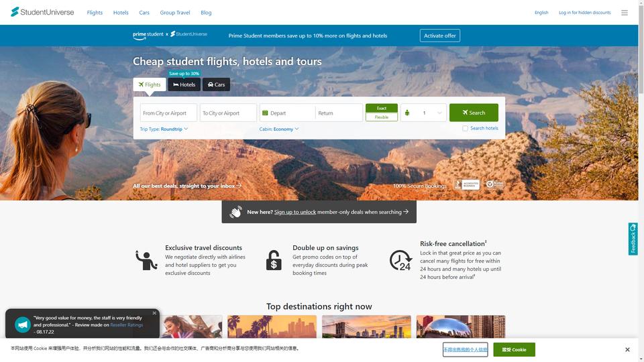Select Exact dates option
This screenshot has width=644, height=362.
[382, 108]
